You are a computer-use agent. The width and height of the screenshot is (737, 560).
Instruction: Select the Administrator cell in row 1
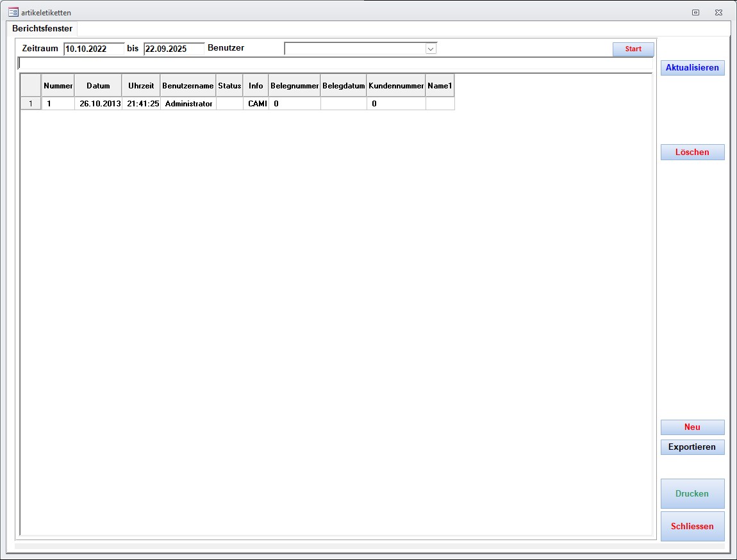[x=188, y=104]
